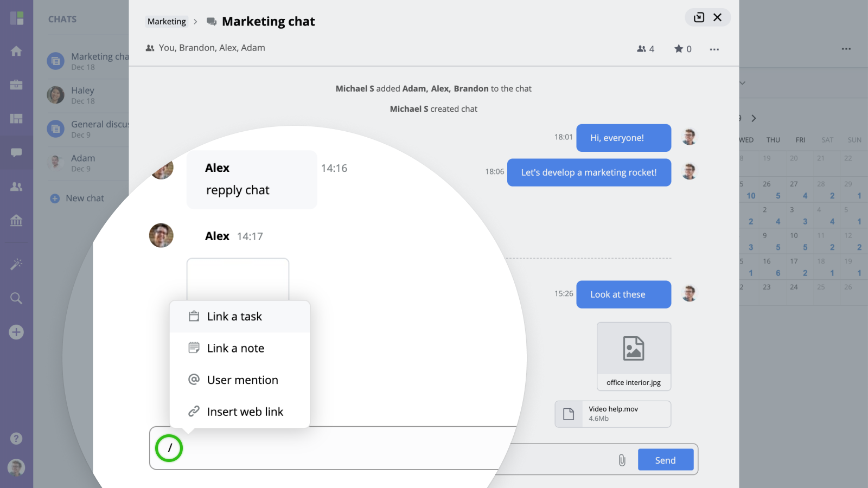Select Insert web link menu entry
The width and height of the screenshot is (868, 488).
pyautogui.click(x=240, y=412)
